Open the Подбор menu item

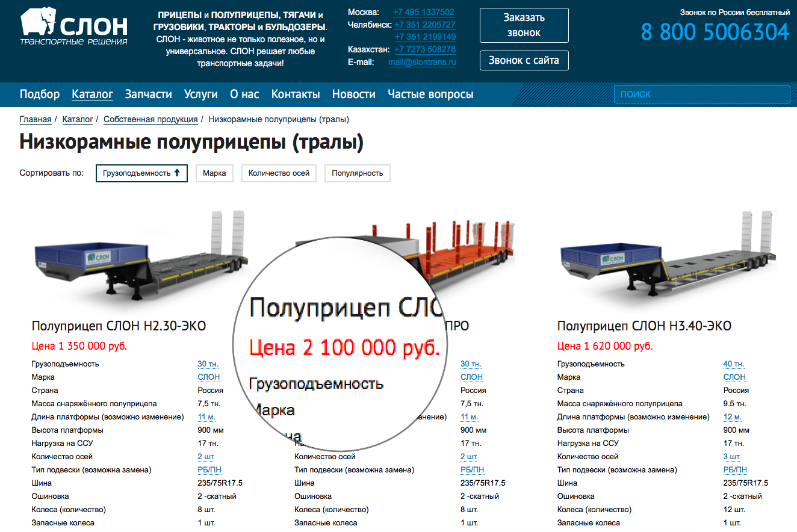[x=40, y=94]
